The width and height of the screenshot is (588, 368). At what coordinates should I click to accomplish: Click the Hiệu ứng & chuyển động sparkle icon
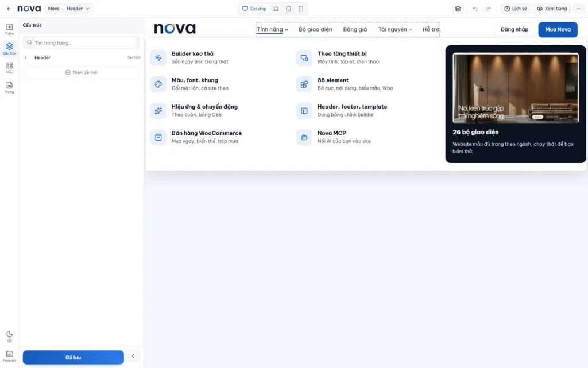(x=158, y=111)
